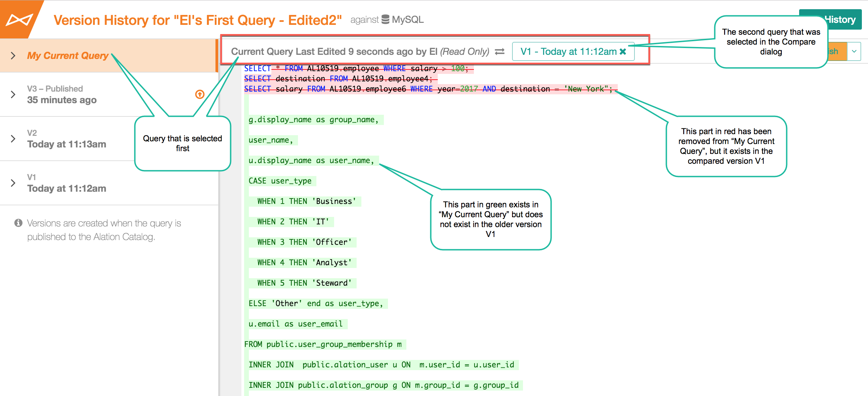Click line WHEN 1 THEN 'Business'

(306, 201)
